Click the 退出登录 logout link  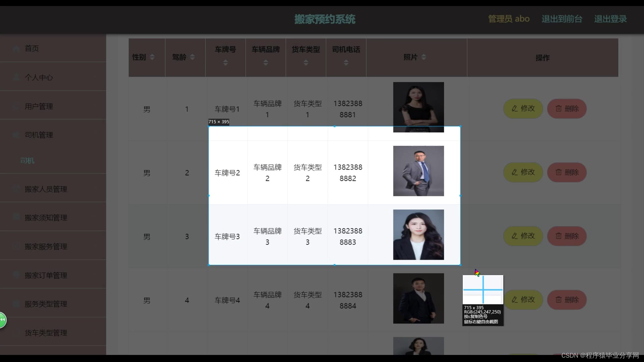tap(610, 19)
